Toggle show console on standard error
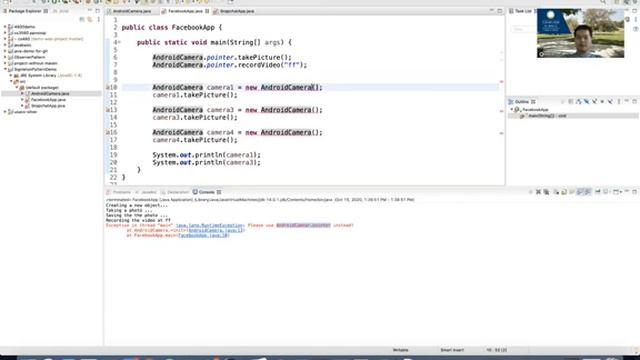 (x=587, y=192)
